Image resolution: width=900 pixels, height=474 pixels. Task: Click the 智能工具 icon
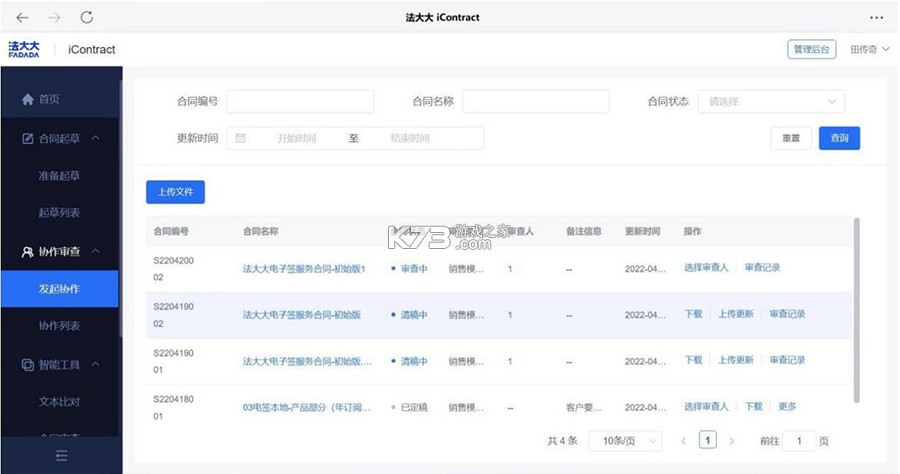tap(28, 364)
